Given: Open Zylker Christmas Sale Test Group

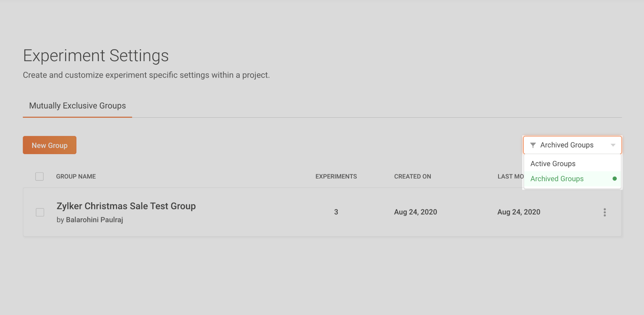Looking at the screenshot, I should tap(126, 206).
